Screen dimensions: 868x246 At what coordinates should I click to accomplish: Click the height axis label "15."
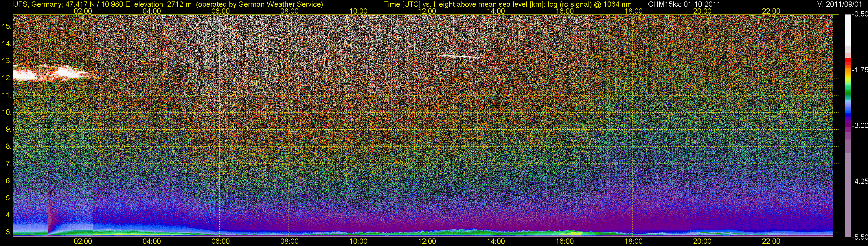[7, 26]
